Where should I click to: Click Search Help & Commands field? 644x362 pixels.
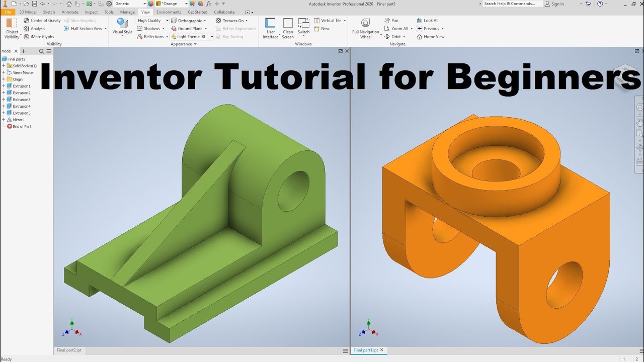[x=512, y=4]
